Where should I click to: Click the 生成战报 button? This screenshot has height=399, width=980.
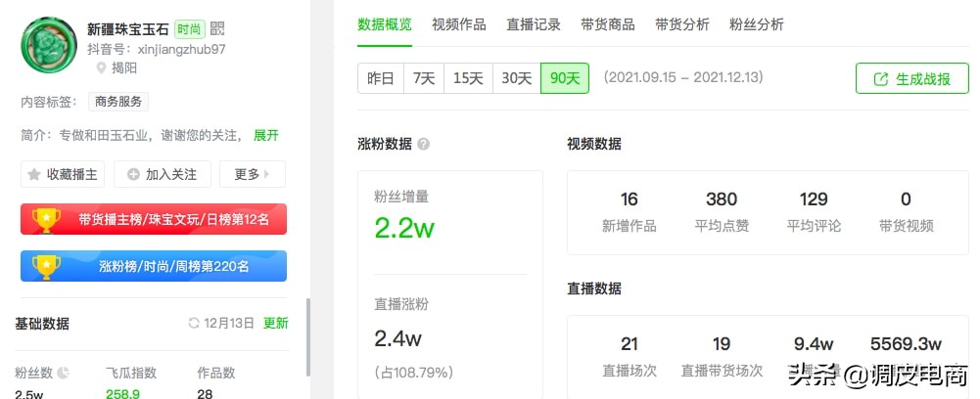911,78
